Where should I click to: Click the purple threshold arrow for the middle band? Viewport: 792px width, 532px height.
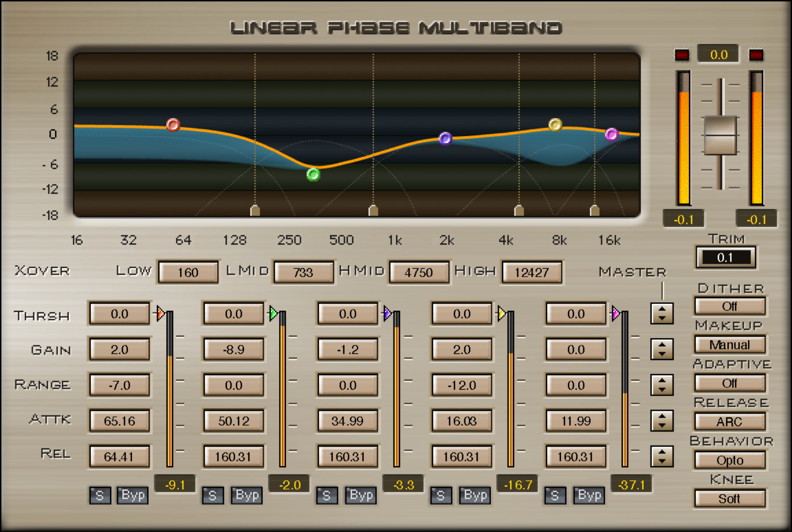tap(387, 314)
